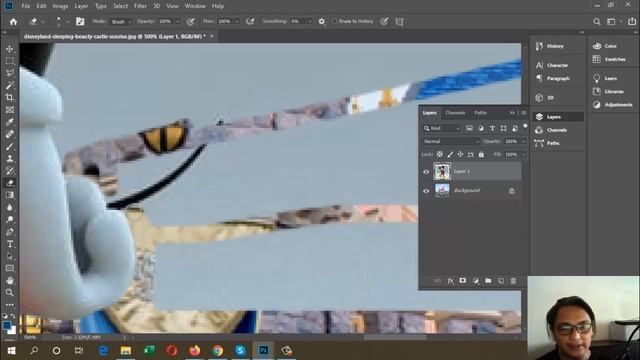Image resolution: width=640 pixels, height=360 pixels.
Task: Select the History Brush tool
Action: click(x=10, y=171)
